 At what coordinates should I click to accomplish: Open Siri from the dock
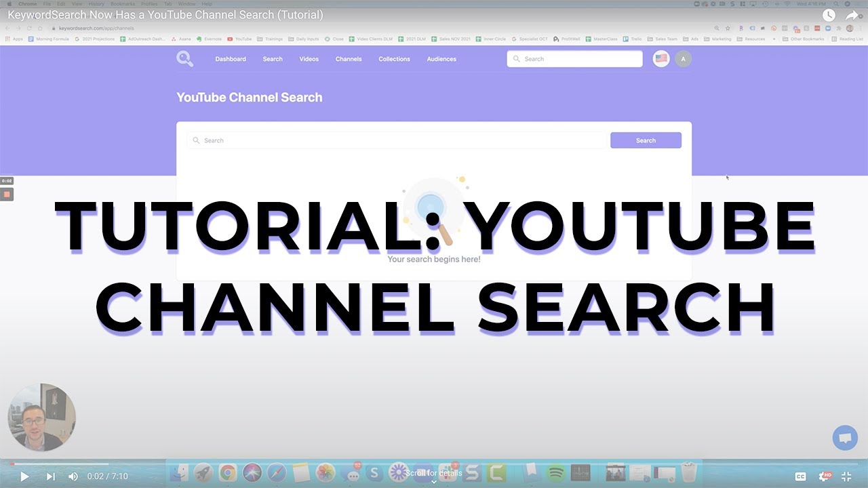pos(252,472)
